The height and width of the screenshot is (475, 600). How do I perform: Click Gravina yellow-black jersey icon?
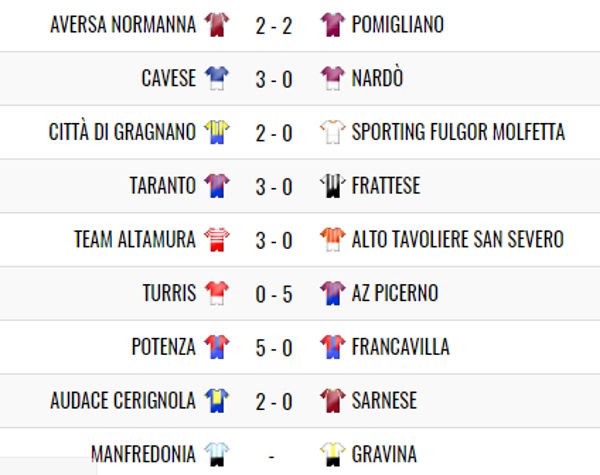click(x=332, y=454)
